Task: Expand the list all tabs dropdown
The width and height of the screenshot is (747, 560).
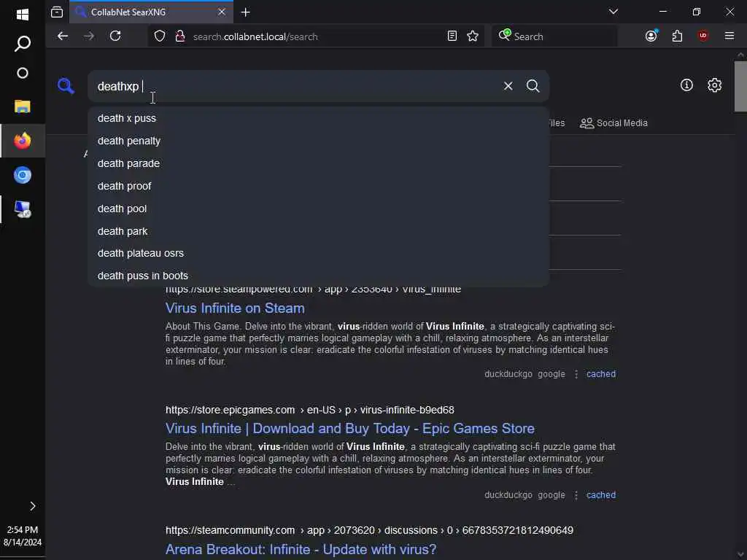Action: point(613,12)
